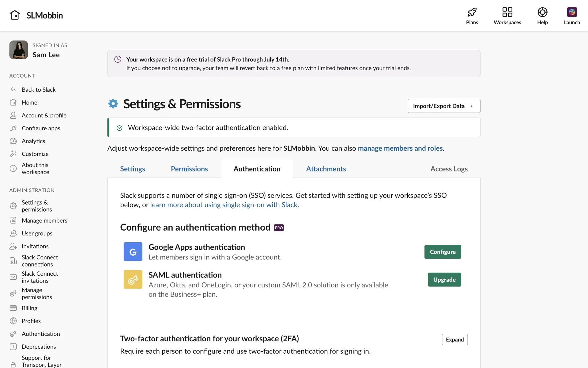
Task: Click the Plans rocket icon
Action: (472, 12)
